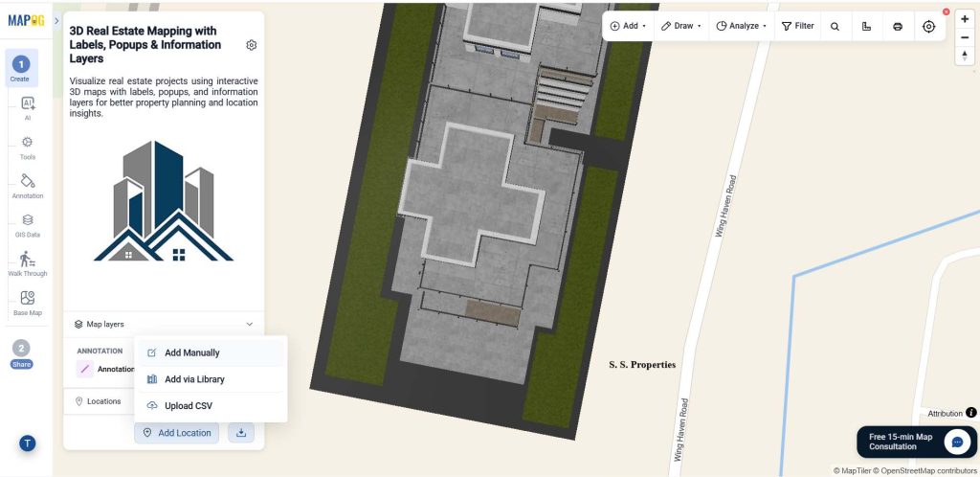Start the Walk Through tool
Image resolution: width=980 pixels, height=477 pixels.
pos(28,264)
